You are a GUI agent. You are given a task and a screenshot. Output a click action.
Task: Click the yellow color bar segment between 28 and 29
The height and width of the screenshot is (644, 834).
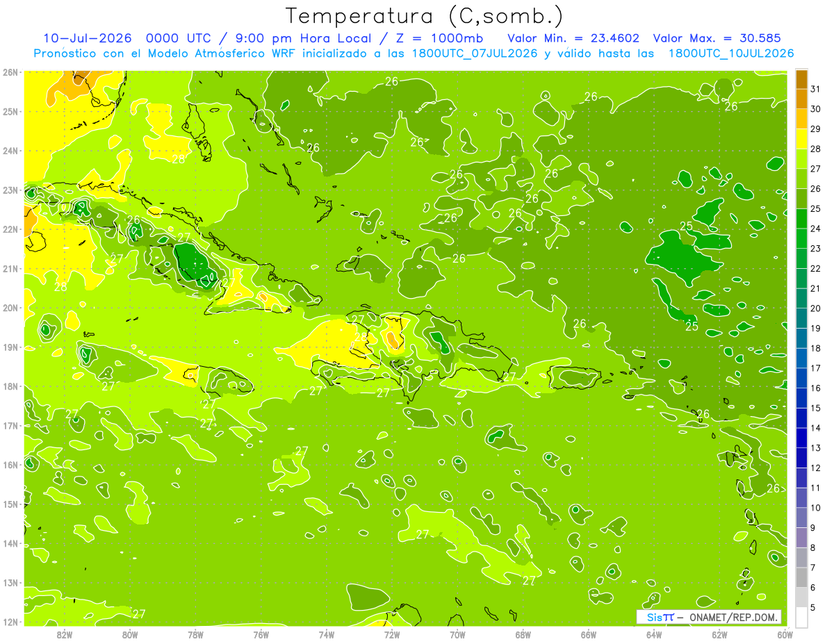[x=801, y=139]
